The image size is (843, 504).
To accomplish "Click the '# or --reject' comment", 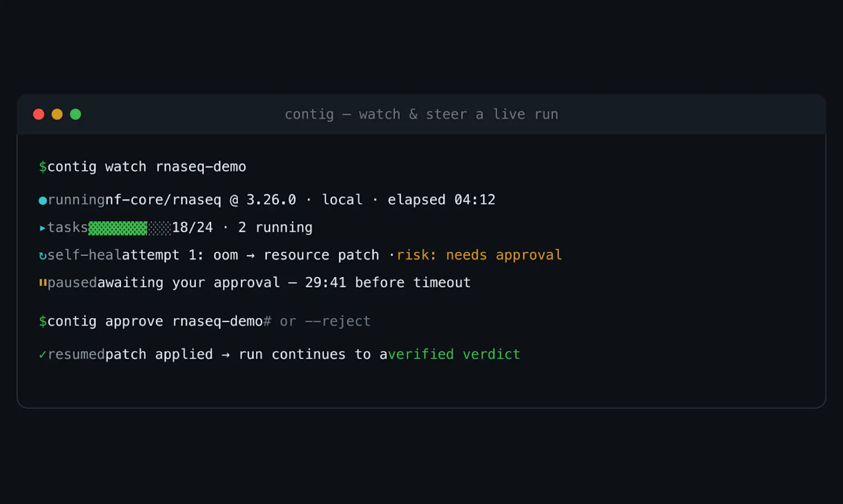I will click(317, 321).
